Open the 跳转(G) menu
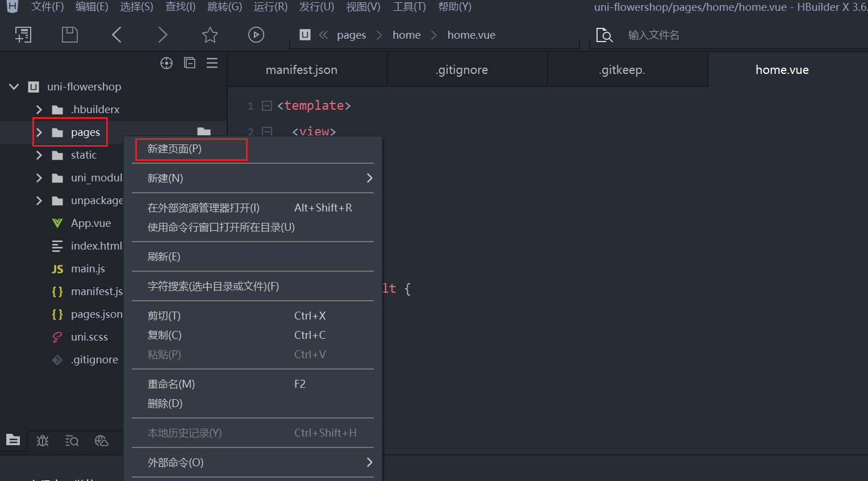Image resolution: width=868 pixels, height=481 pixels. (x=225, y=7)
